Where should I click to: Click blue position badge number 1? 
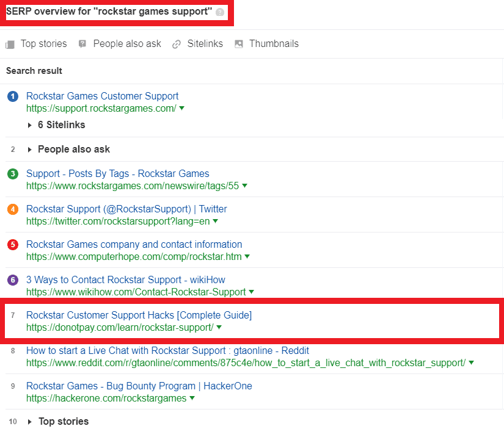click(x=13, y=96)
